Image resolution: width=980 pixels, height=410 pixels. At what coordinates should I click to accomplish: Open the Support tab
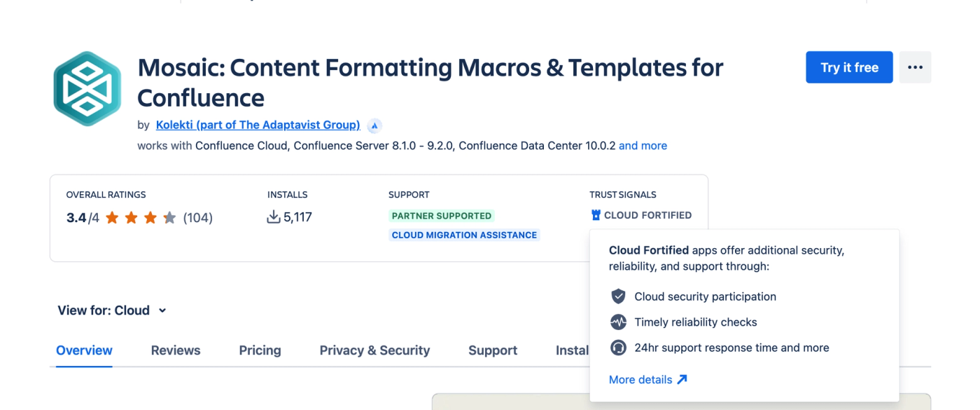pyautogui.click(x=493, y=350)
